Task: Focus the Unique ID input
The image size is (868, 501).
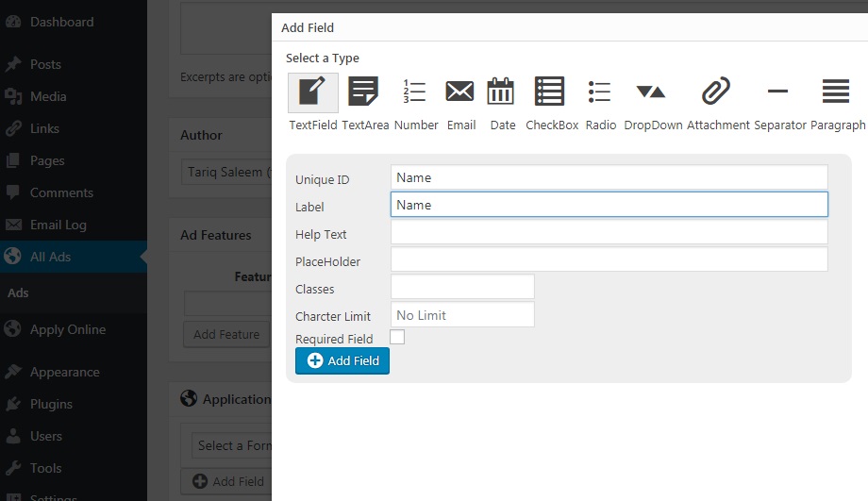Action: (609, 177)
